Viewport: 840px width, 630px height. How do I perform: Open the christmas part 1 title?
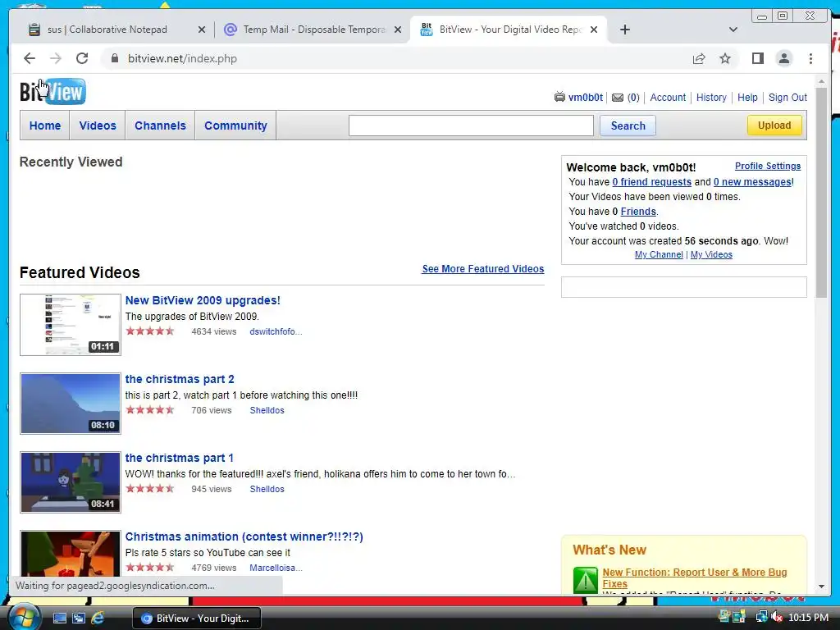click(x=179, y=458)
